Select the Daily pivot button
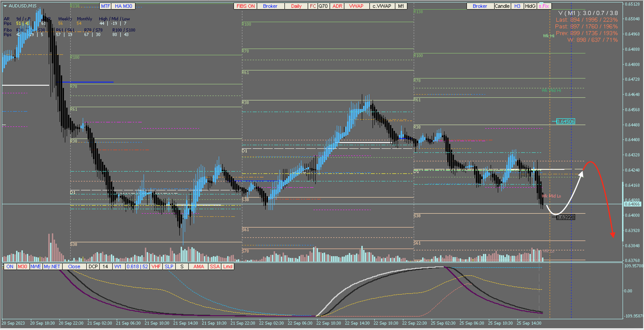Viewport: 644px width, 330px height. point(296,6)
